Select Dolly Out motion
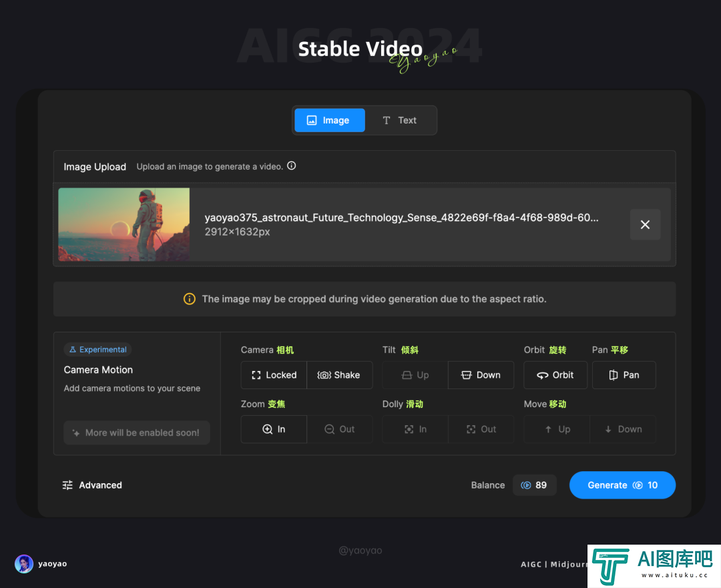The height and width of the screenshot is (588, 721). pos(481,429)
